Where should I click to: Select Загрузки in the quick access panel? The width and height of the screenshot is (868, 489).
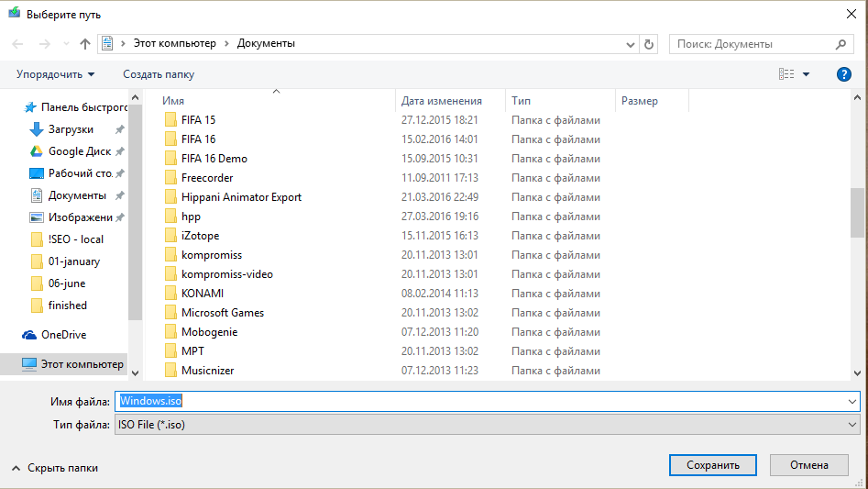[71, 129]
